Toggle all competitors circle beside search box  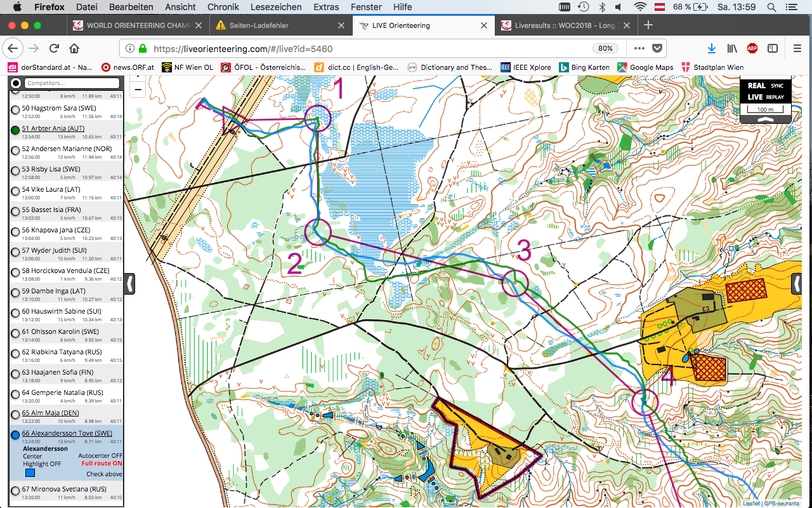[16, 83]
